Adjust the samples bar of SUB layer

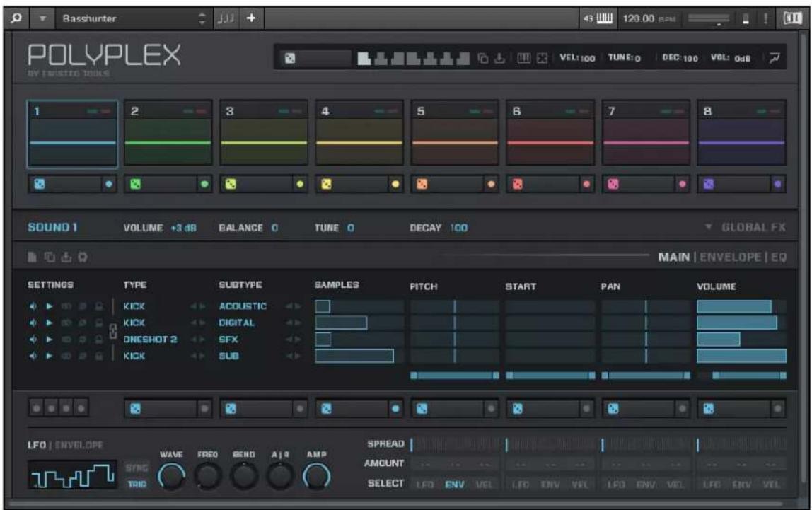(359, 357)
